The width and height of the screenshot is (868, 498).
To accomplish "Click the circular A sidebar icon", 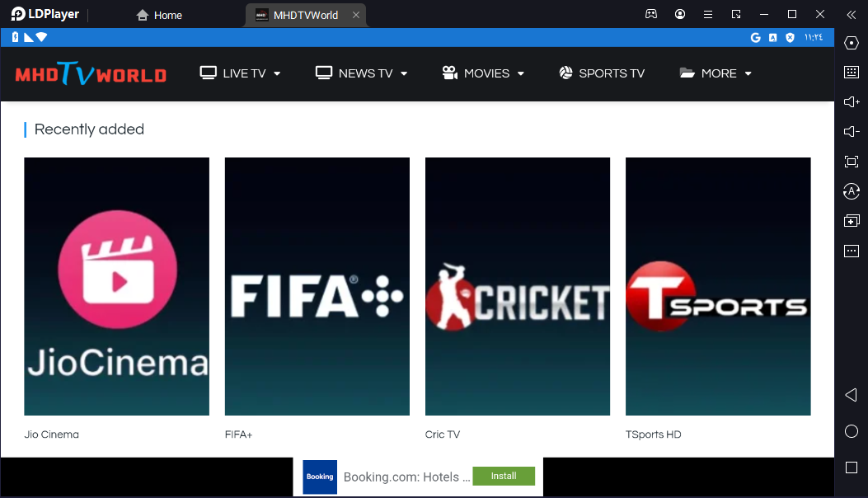I will (x=852, y=191).
